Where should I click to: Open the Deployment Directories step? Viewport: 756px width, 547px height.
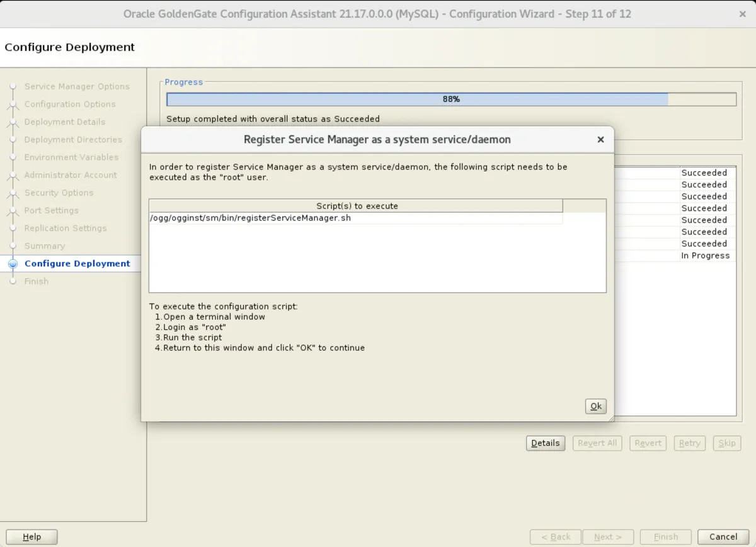point(73,139)
